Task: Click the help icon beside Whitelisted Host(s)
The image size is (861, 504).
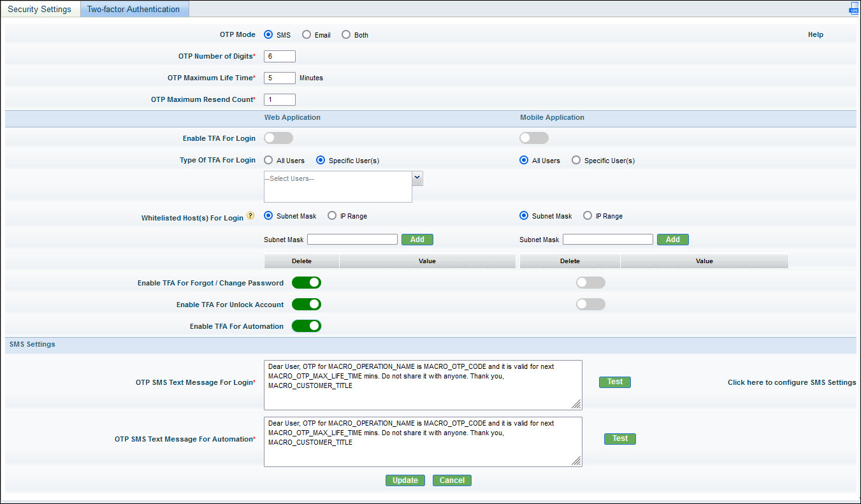Action: tap(250, 216)
